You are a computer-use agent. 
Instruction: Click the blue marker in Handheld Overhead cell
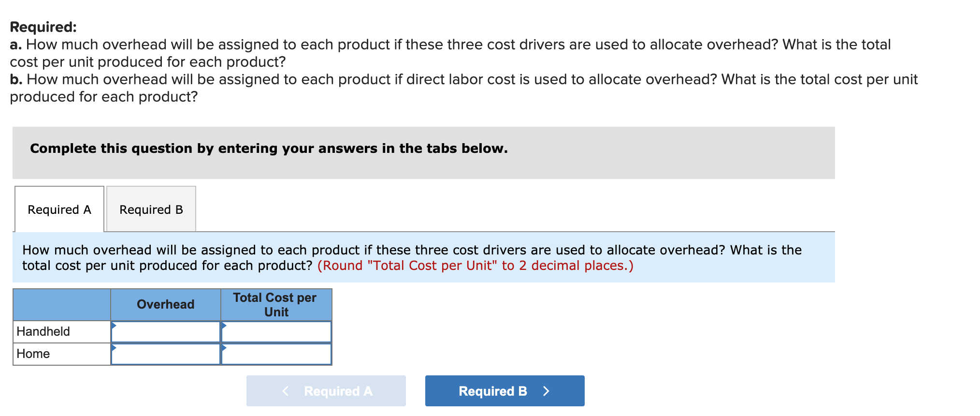(115, 326)
